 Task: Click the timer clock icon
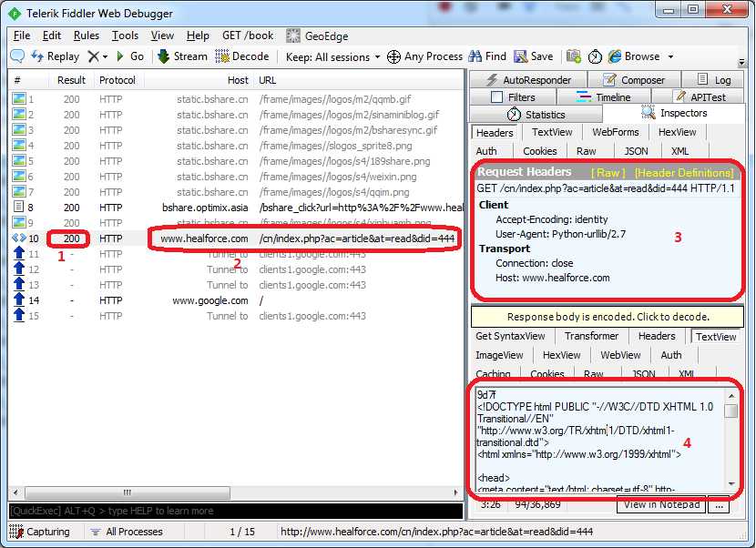point(595,56)
